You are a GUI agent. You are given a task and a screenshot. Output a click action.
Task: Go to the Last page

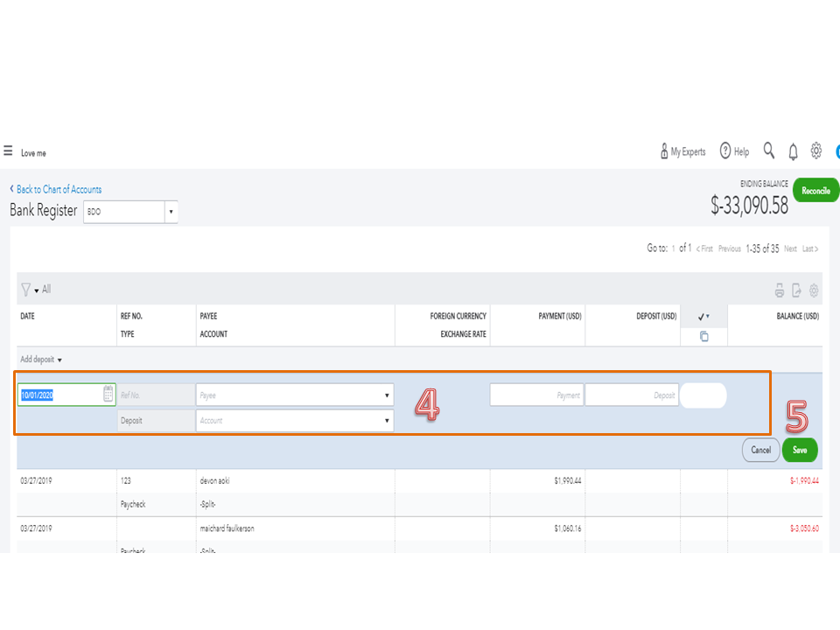[810, 248]
